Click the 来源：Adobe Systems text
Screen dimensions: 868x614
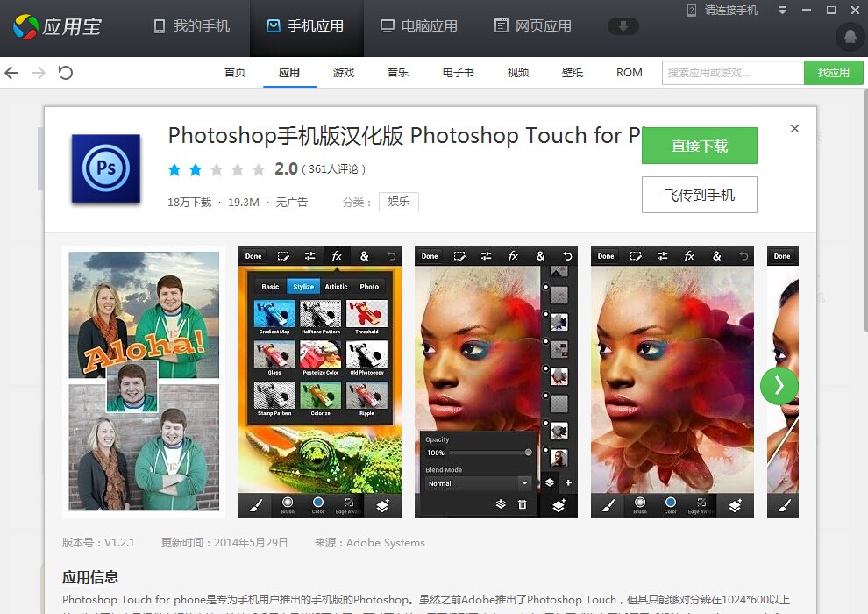point(370,543)
